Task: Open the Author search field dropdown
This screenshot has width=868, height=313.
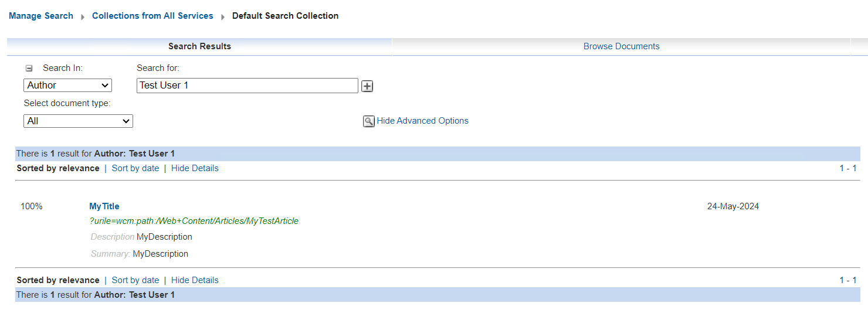Action: click(x=67, y=85)
